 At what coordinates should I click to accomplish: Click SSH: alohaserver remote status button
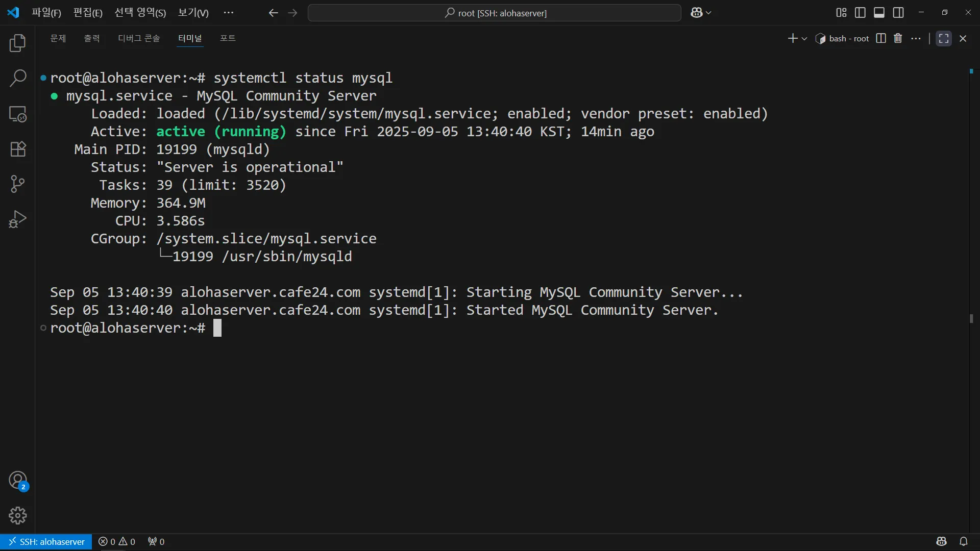point(46,541)
